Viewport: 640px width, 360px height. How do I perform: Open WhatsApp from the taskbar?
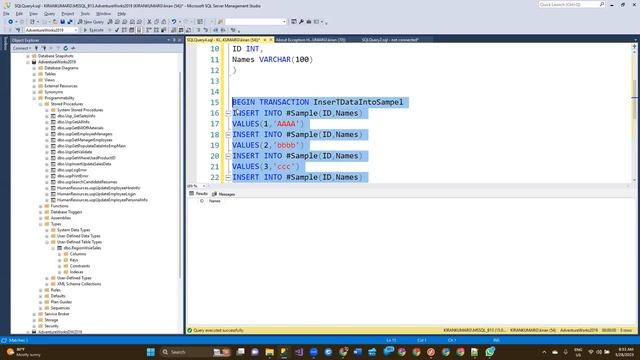click(490, 352)
